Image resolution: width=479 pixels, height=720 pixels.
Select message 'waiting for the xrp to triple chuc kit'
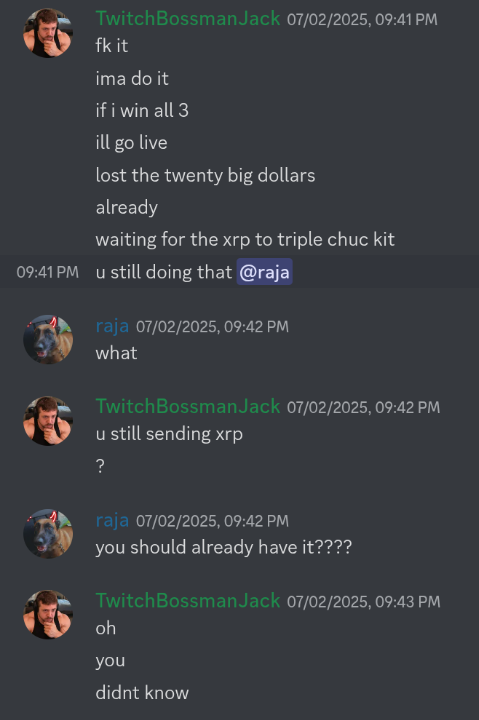click(x=245, y=240)
